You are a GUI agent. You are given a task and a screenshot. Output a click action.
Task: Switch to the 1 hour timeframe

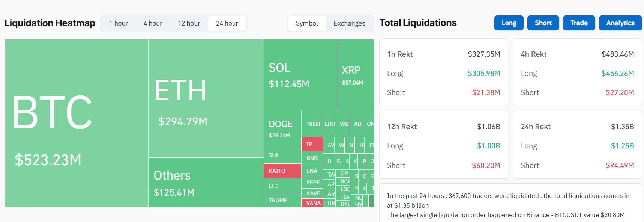pos(118,23)
